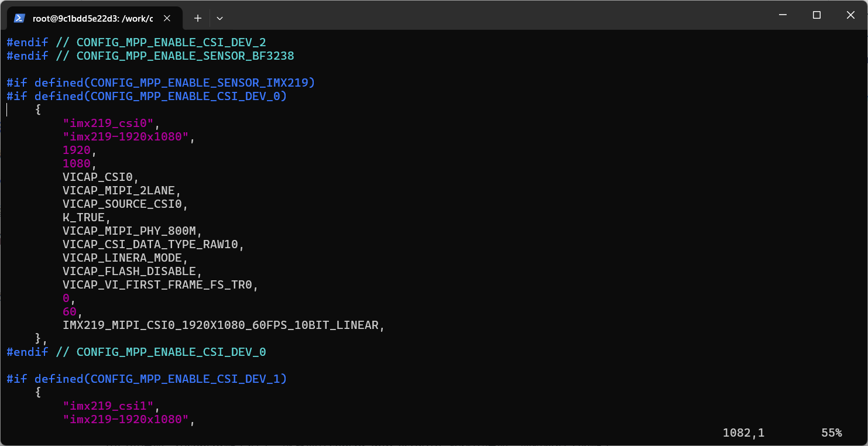This screenshot has height=446, width=868.
Task: Open a new terminal tab with the plus button
Action: click(x=198, y=18)
